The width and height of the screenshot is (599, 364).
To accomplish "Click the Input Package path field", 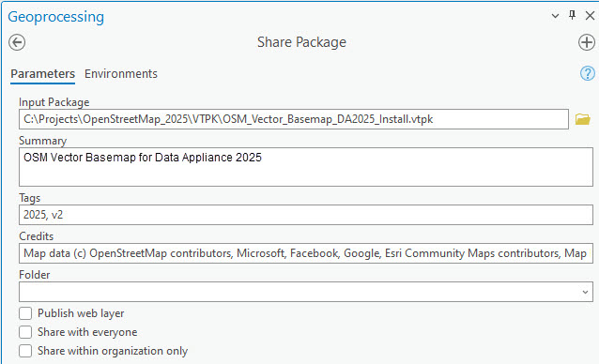I will [x=293, y=119].
